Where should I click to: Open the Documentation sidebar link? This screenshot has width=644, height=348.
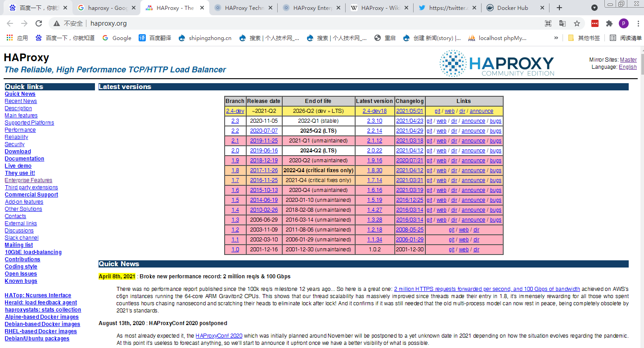click(x=24, y=159)
